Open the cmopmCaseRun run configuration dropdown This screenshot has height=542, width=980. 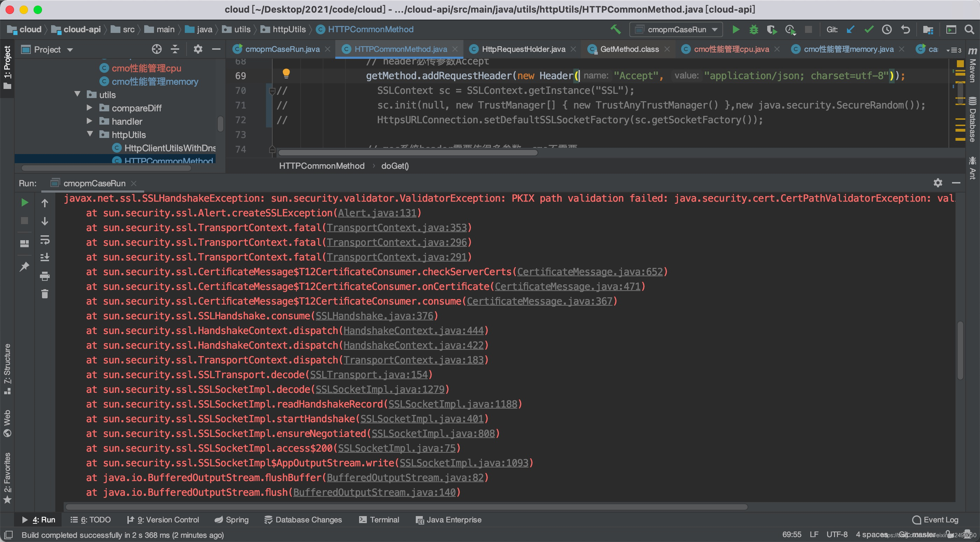click(x=676, y=29)
